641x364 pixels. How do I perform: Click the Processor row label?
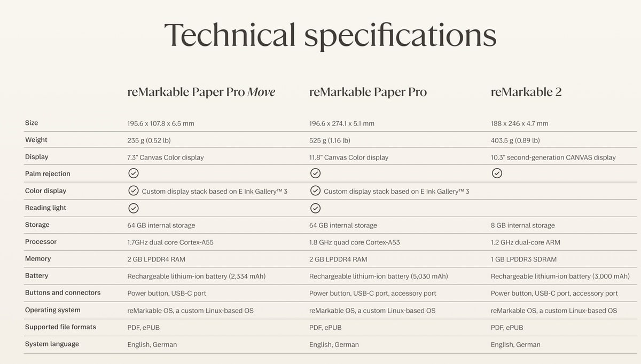point(41,242)
